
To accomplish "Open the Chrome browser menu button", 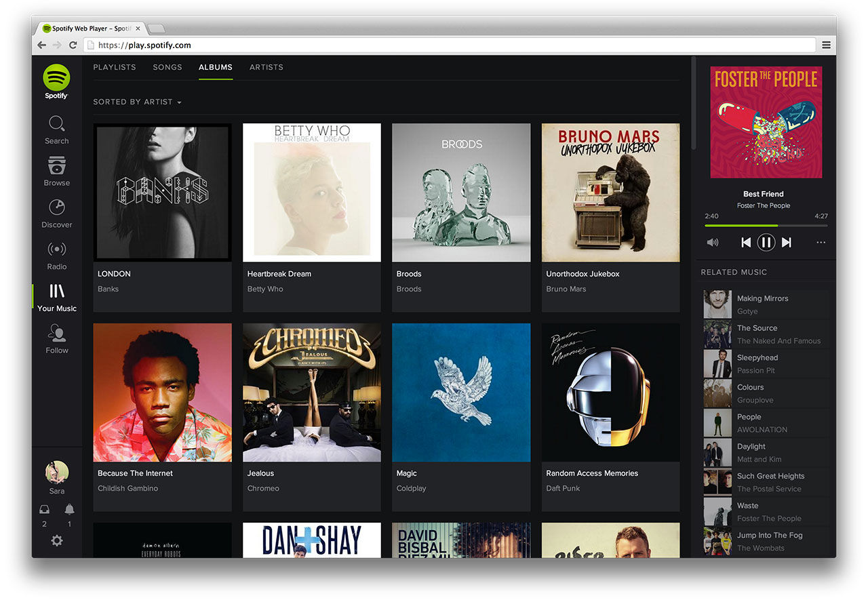I will point(826,45).
